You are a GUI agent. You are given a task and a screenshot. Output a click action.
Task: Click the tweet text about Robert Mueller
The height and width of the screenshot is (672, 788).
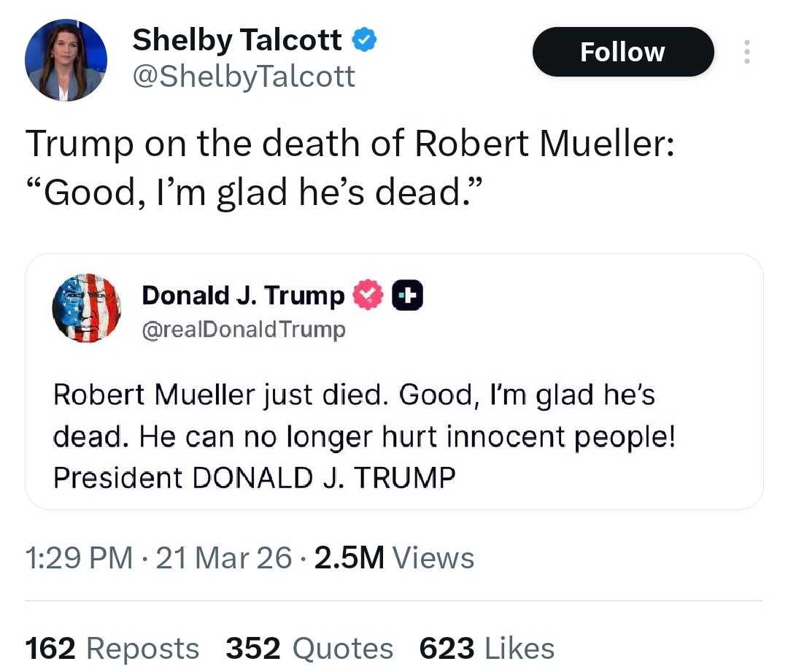pos(350,167)
